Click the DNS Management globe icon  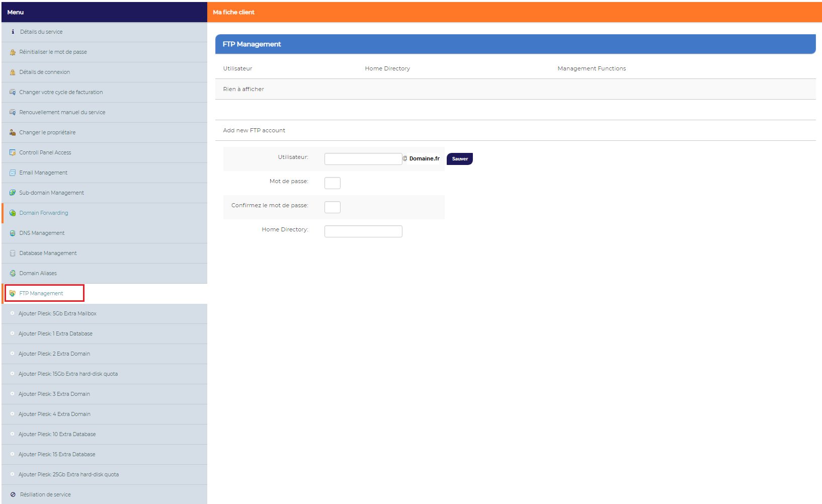click(13, 233)
